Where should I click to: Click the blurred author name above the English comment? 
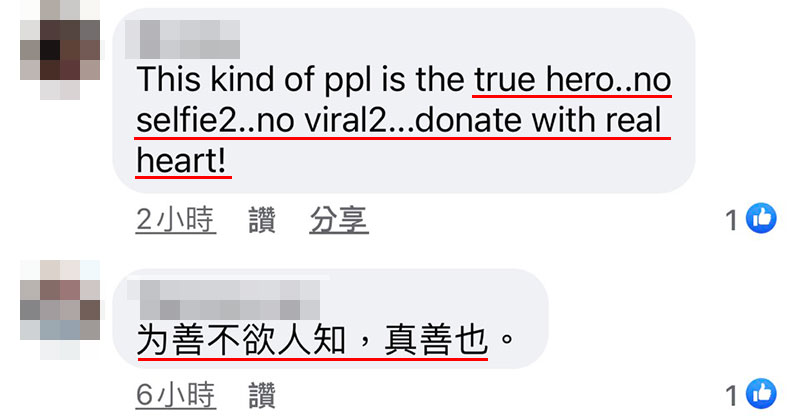pyautogui.click(x=182, y=39)
